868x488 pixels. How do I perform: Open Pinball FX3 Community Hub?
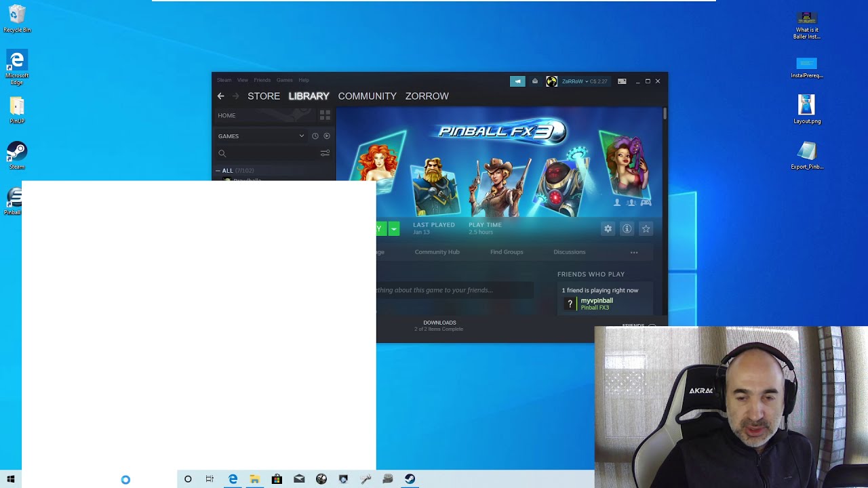click(437, 252)
